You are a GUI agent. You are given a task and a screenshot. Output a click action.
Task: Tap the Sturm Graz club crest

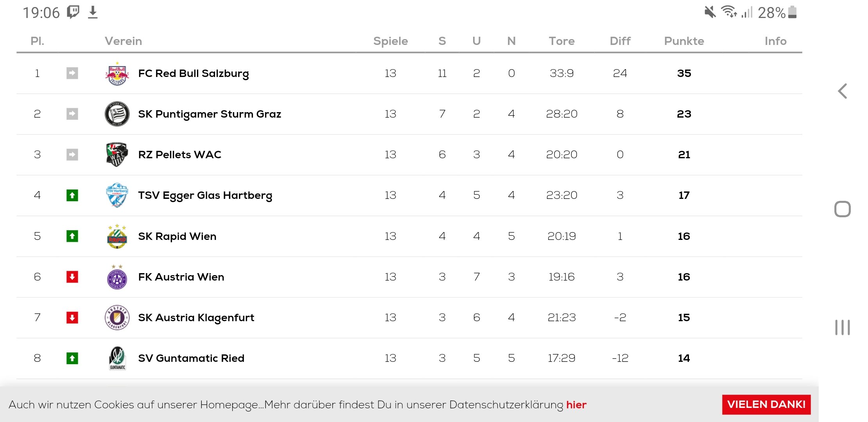coord(117,114)
